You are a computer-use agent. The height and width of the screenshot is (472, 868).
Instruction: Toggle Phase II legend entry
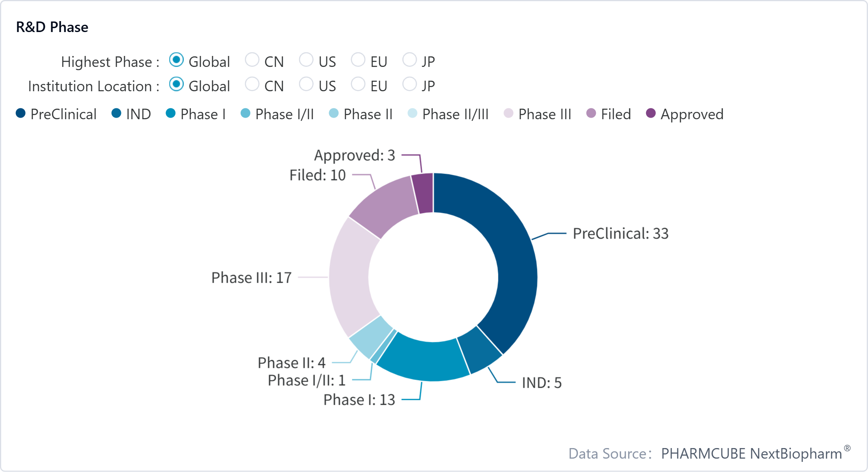click(334, 114)
